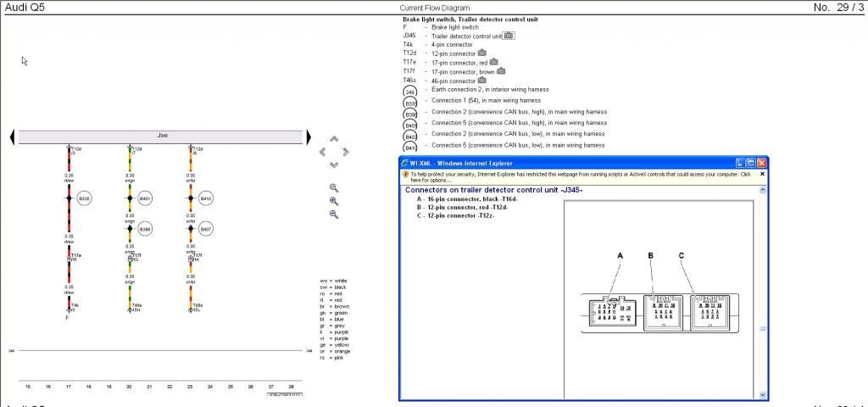Image resolution: width=868 pixels, height=407 pixels.
Task: Click the zoom in magnifier icon
Action: 334,201
